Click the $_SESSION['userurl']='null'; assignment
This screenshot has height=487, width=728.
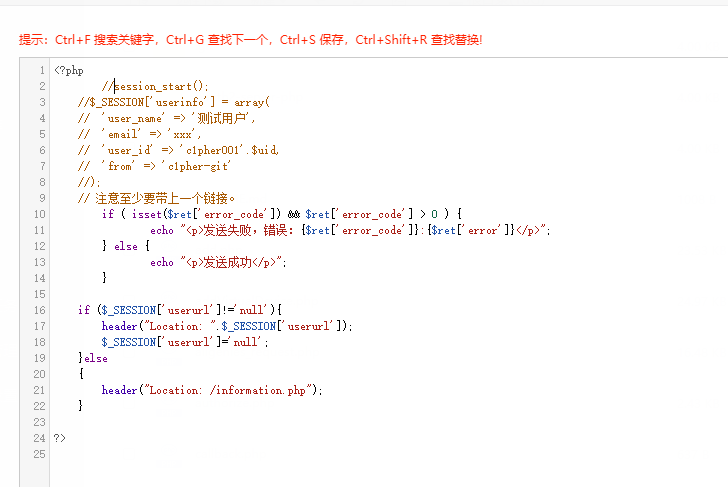click(x=185, y=342)
